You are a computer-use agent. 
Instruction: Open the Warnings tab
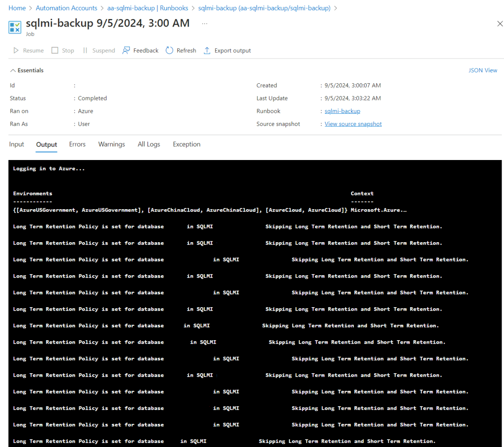[112, 144]
